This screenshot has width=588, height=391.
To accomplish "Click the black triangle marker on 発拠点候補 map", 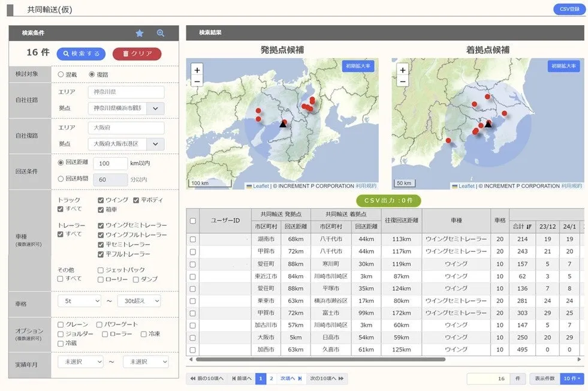I will [x=283, y=124].
